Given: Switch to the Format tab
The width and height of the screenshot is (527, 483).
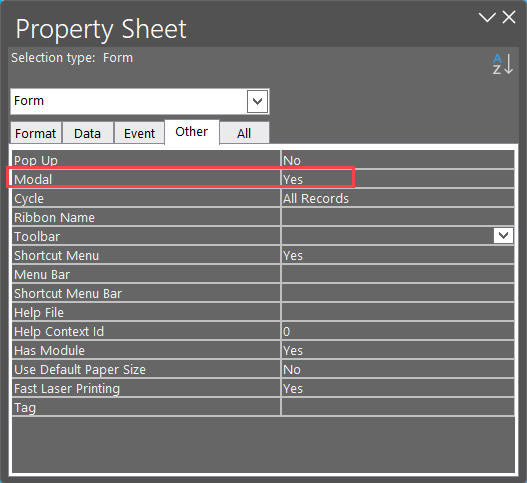Looking at the screenshot, I should click(36, 133).
